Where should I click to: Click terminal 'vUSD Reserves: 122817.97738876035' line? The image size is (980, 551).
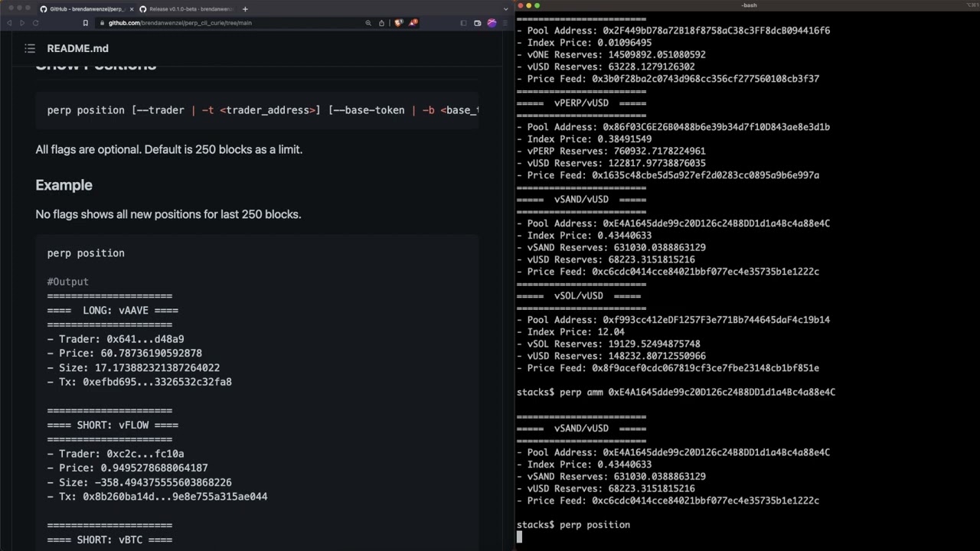point(611,164)
